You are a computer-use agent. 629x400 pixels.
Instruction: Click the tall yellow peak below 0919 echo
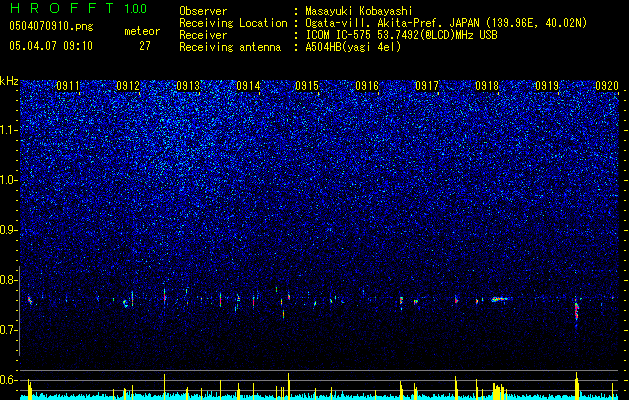pos(576,385)
